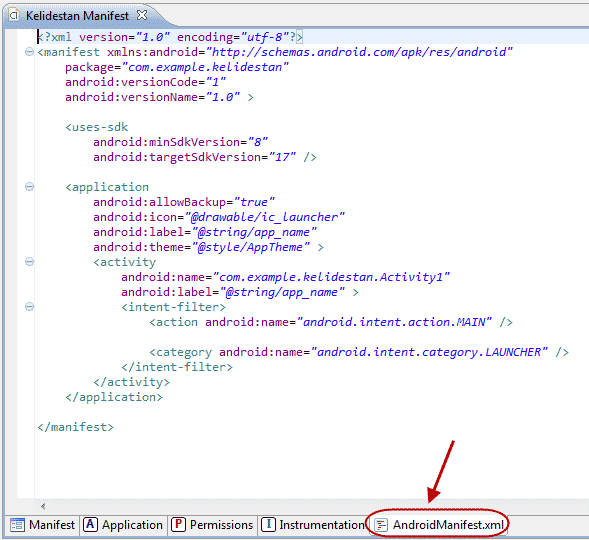This screenshot has height=540, width=589.
Task: Click the android:versionName="1.0" attribute
Action: click(x=153, y=97)
